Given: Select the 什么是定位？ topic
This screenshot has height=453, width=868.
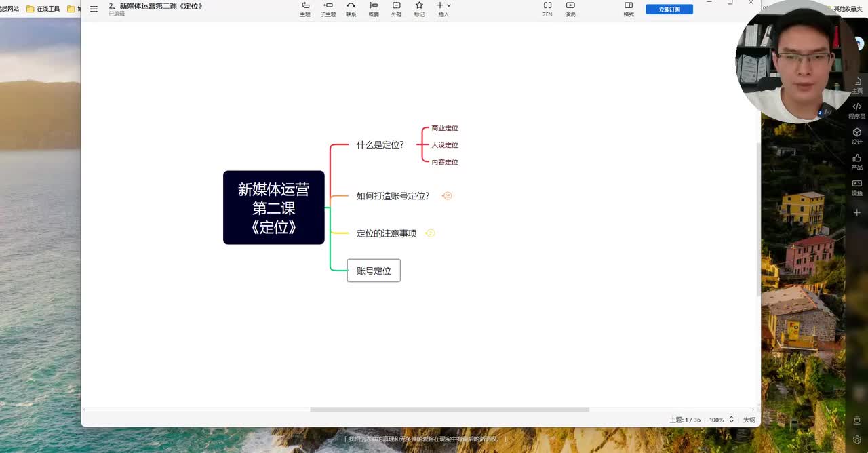Looking at the screenshot, I should [x=380, y=145].
